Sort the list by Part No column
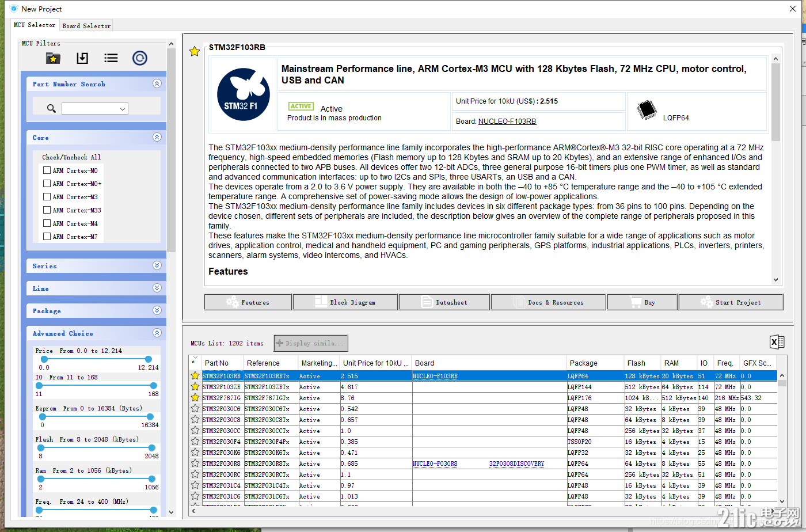Viewport: 806px width, 532px height. (222, 363)
